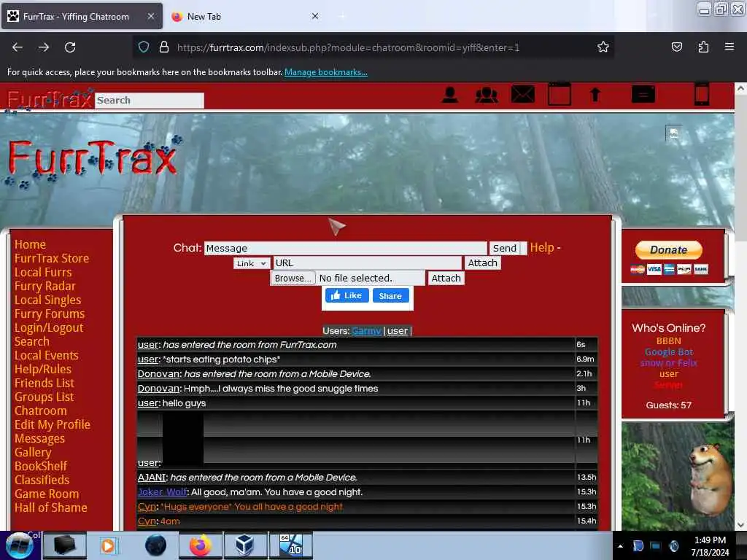
Task: Close the New Tab tab
Action: pyautogui.click(x=315, y=16)
